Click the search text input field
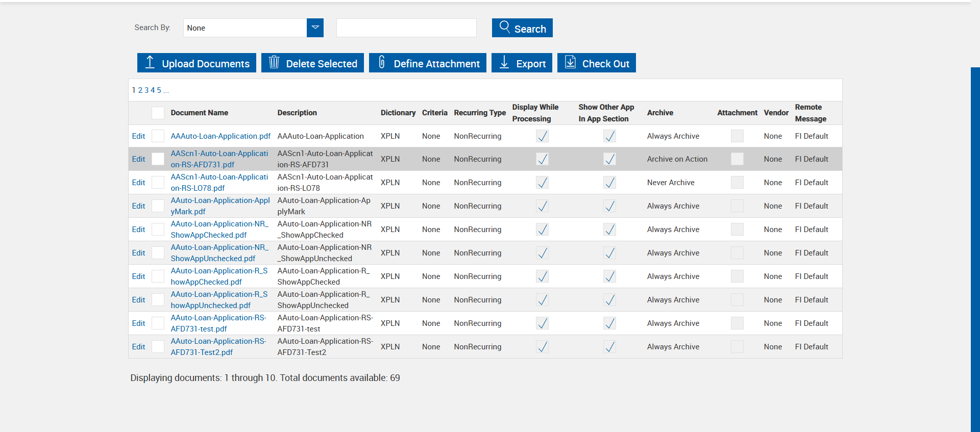 tap(406, 28)
